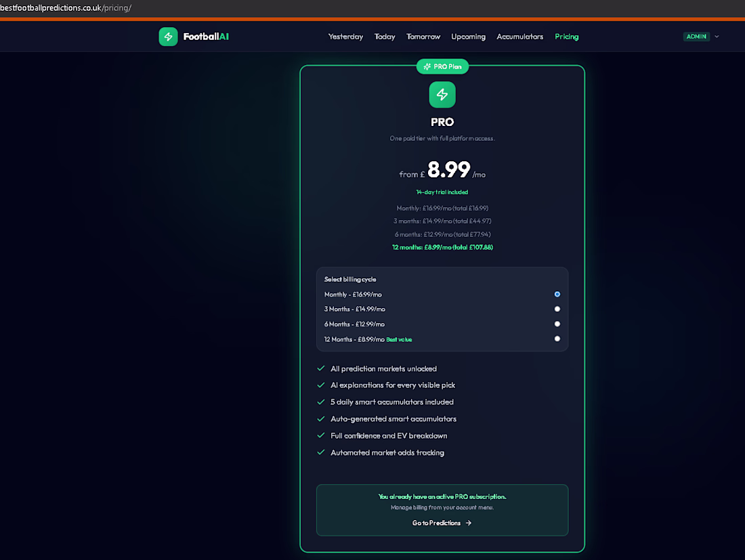The image size is (745, 560).
Task: Click the FootballAI brand name
Action: click(x=206, y=37)
